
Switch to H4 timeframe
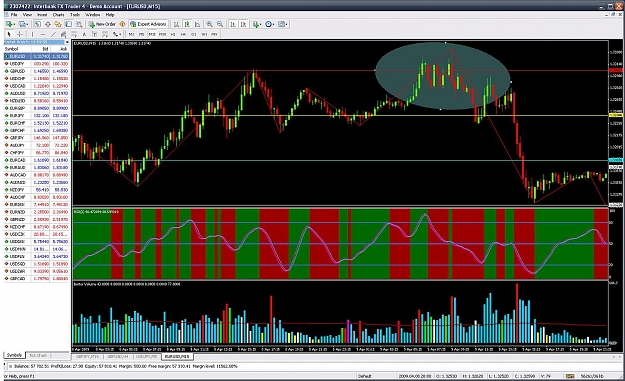point(183,34)
